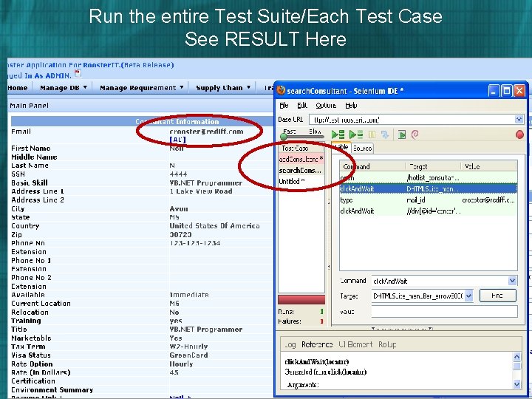
Task: Click the red record button in Selenium IDE
Action: click(x=519, y=134)
